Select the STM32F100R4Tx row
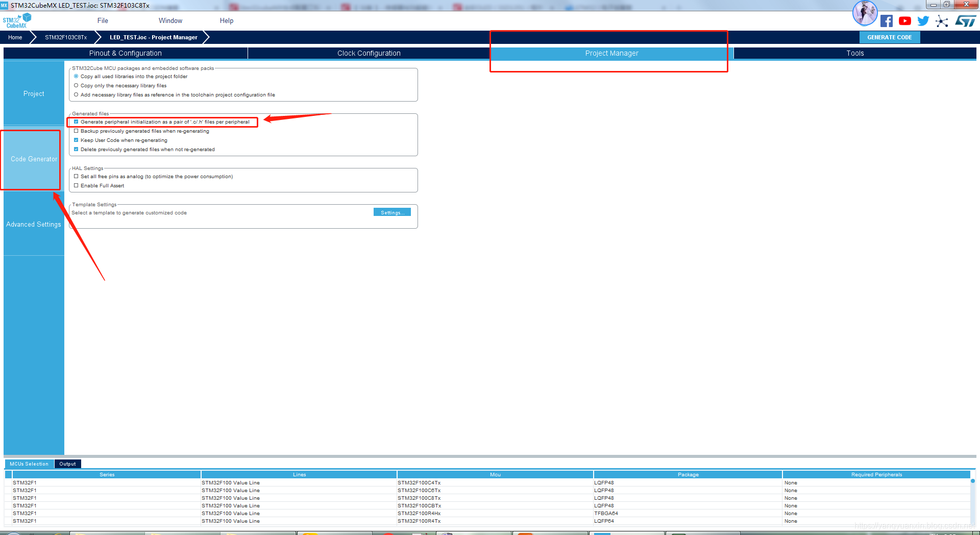This screenshot has height=535, width=980. tap(487, 521)
